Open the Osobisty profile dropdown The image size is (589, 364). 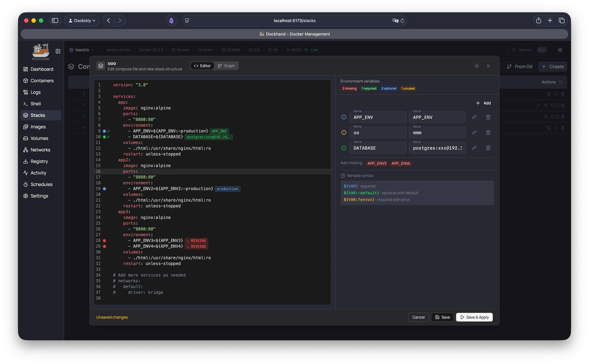click(82, 21)
